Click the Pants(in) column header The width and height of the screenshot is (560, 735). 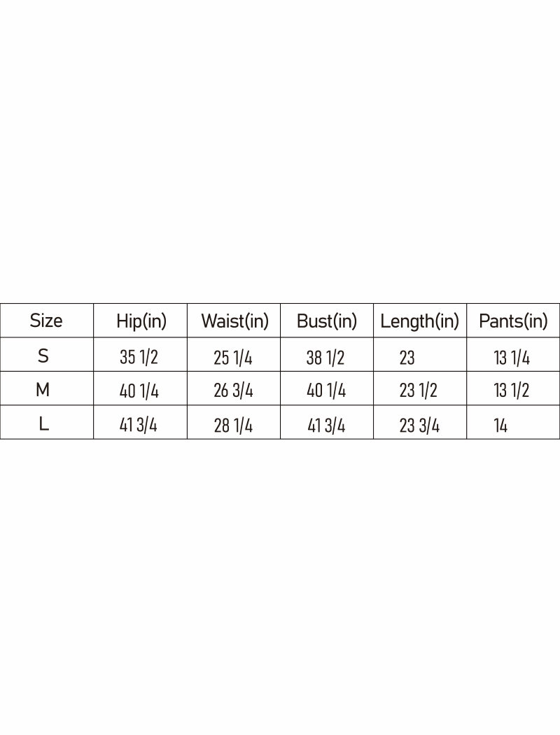click(513, 321)
